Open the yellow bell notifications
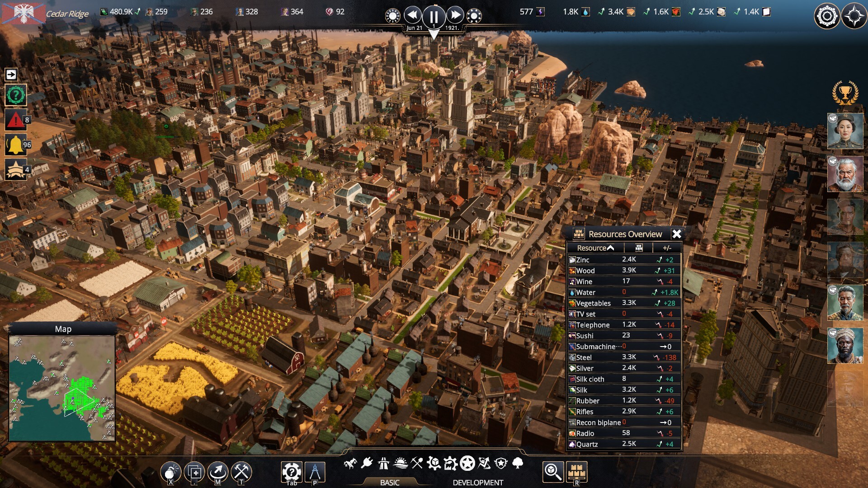Screen dimensions: 868x488 pyautogui.click(x=15, y=145)
